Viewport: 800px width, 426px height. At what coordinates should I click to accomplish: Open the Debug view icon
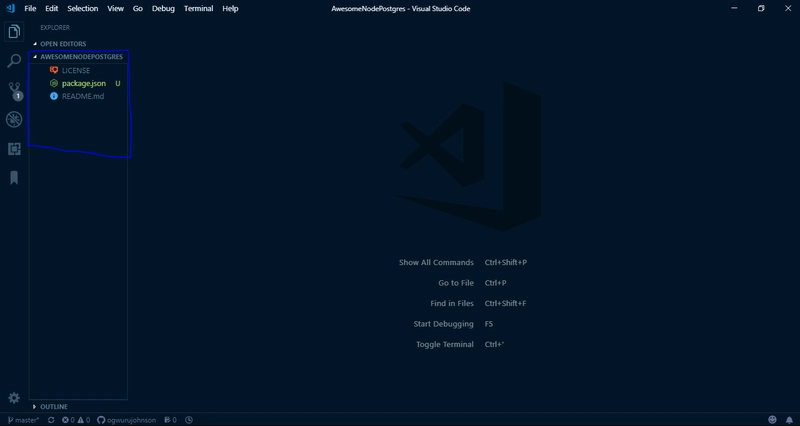click(14, 119)
